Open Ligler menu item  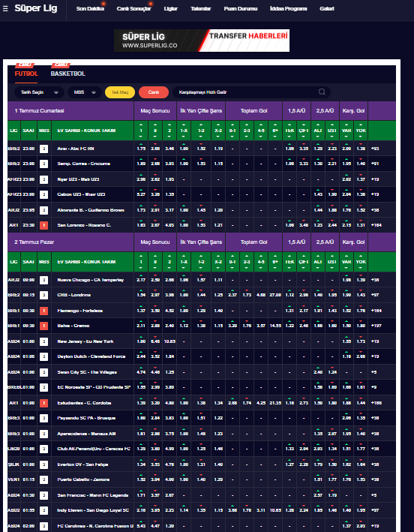point(170,9)
